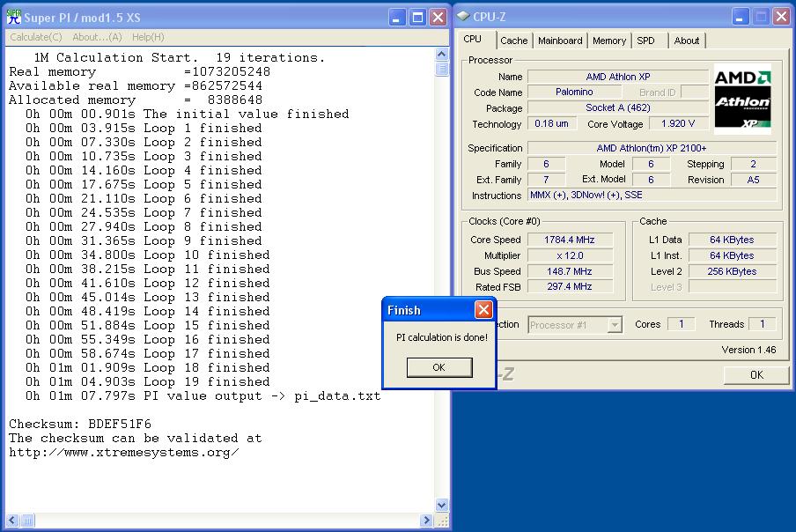The height and width of the screenshot is (532, 796).
Task: Open the Help(H) menu
Action: (x=148, y=37)
